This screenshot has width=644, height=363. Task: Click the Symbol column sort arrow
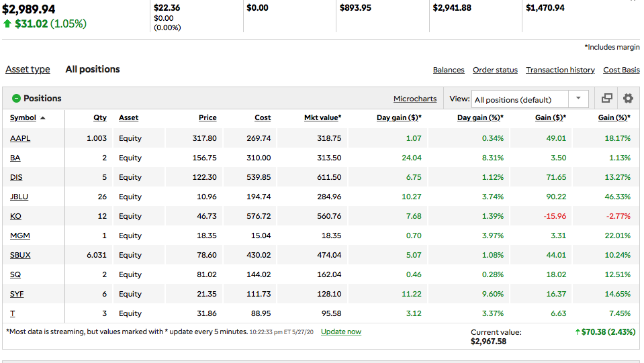point(43,118)
